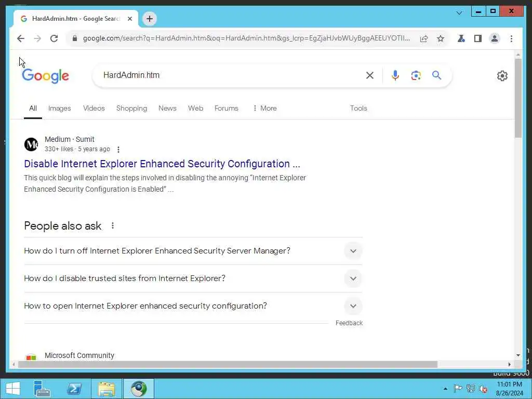Click the horizontal scrollbar thumb
The width and height of the screenshot is (532, 399).
pyautogui.click(x=228, y=364)
